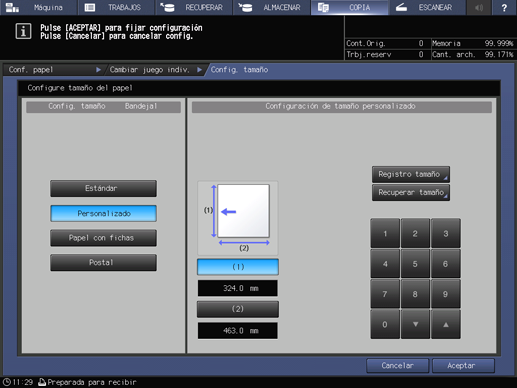The height and width of the screenshot is (388, 517).
Task: Tap keypad digit 7
Action: coord(385,294)
